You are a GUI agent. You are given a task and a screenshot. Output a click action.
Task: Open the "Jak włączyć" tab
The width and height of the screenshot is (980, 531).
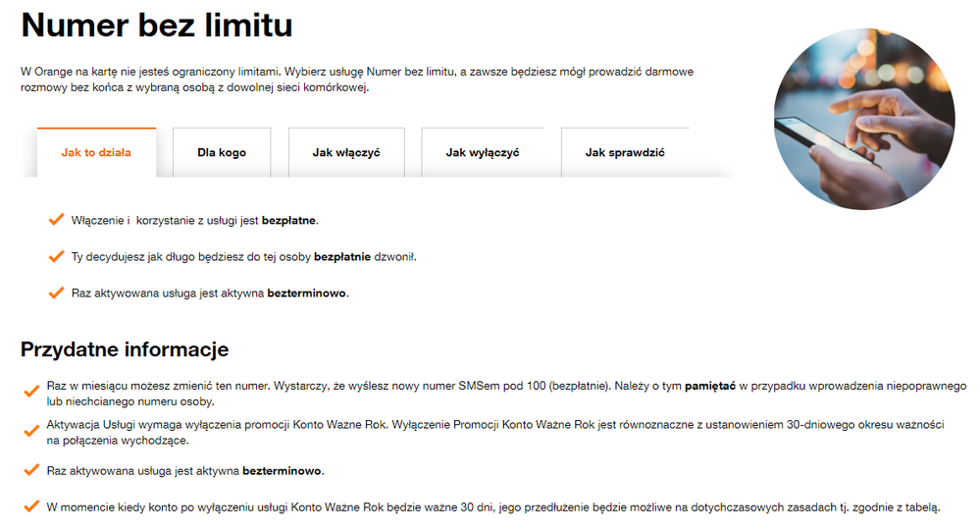[346, 153]
